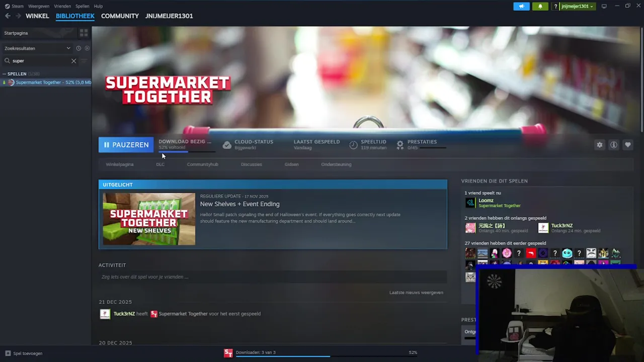Open the Winkelpagina link

(120, 164)
